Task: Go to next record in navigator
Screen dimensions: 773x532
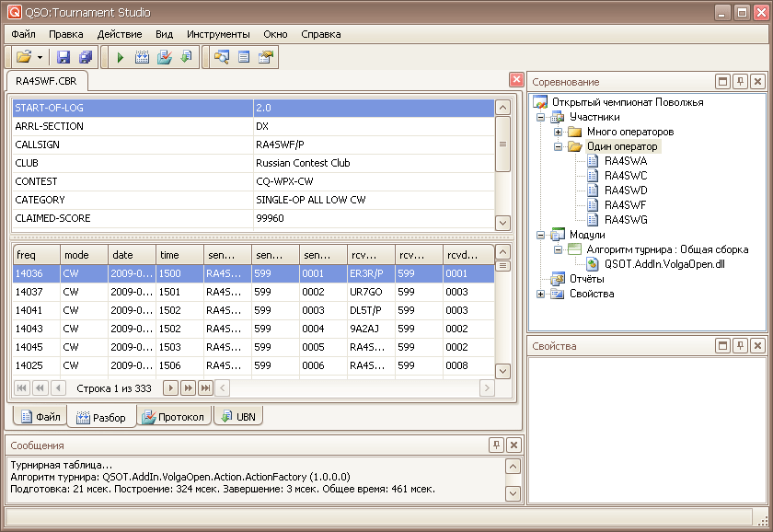Action: tap(169, 388)
